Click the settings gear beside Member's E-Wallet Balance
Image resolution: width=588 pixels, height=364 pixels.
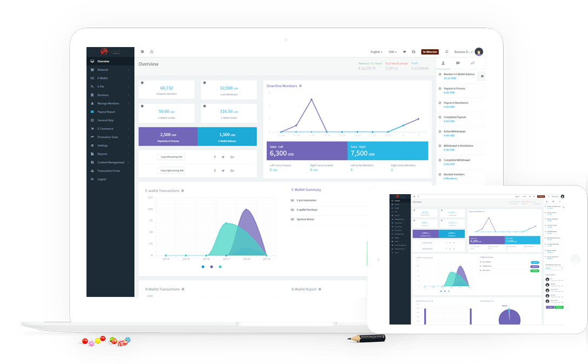coord(483,76)
